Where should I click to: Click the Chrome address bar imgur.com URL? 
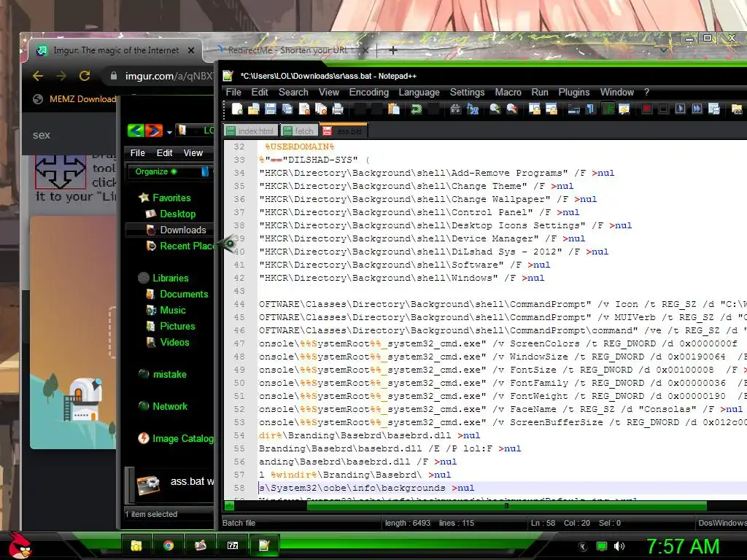click(x=169, y=76)
